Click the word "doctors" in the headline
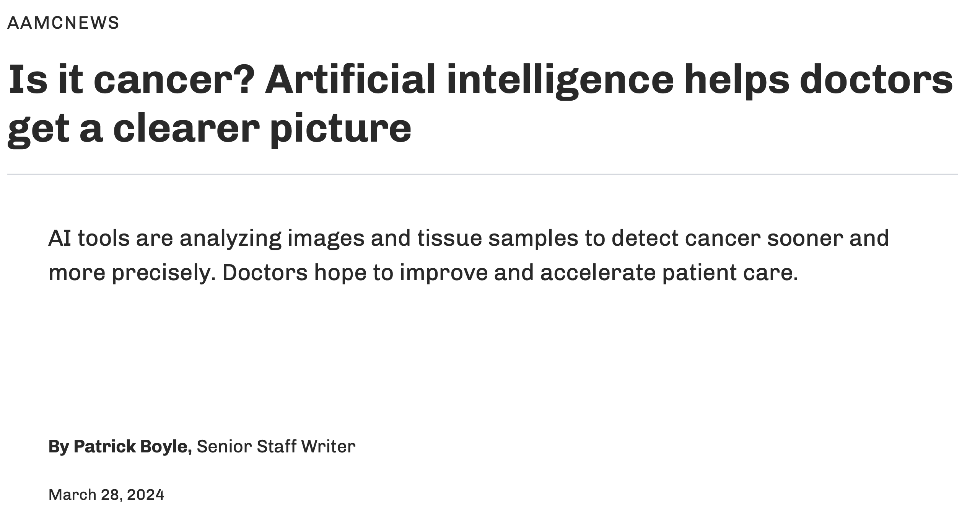 tap(876, 80)
